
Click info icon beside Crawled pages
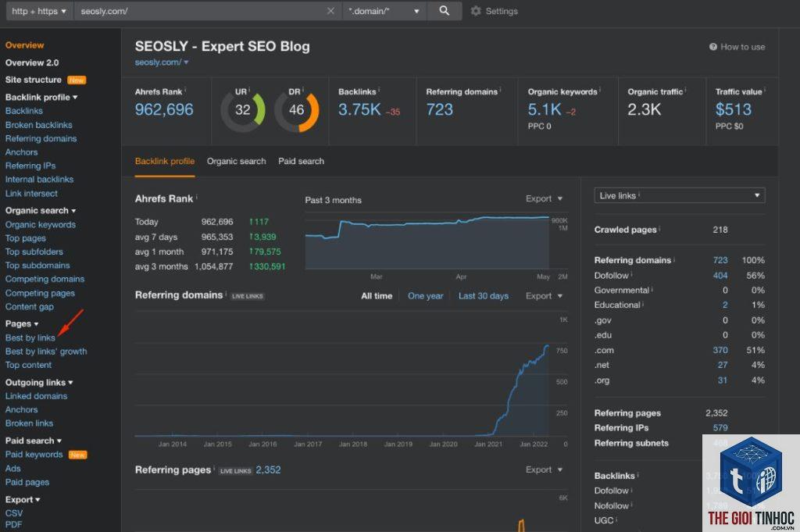pyautogui.click(x=659, y=229)
